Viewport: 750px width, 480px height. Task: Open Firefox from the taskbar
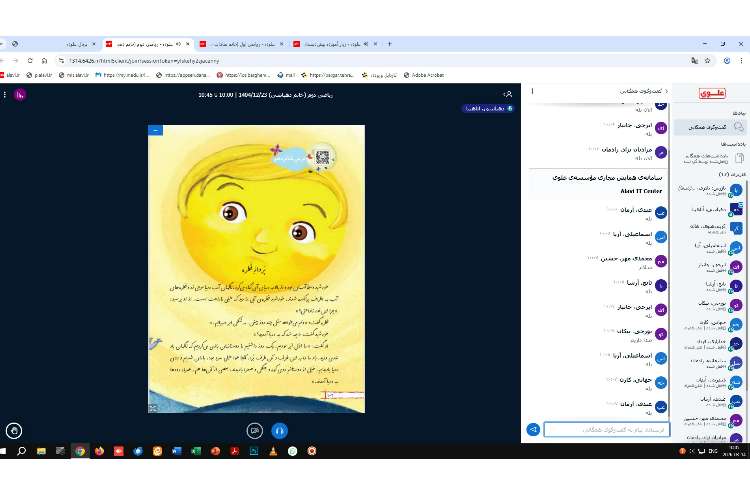(99, 451)
